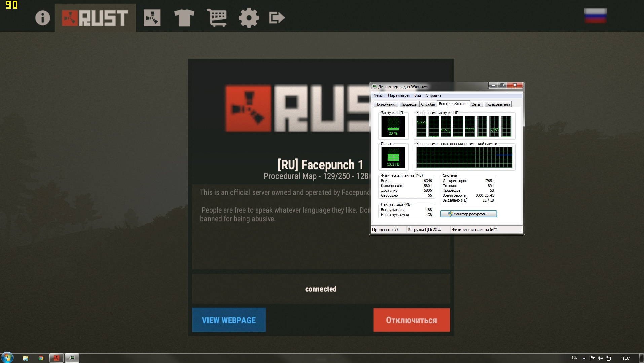The image size is (644, 363).
Task: Click the memory 10,2 ГБ gauge
Action: [x=393, y=157]
